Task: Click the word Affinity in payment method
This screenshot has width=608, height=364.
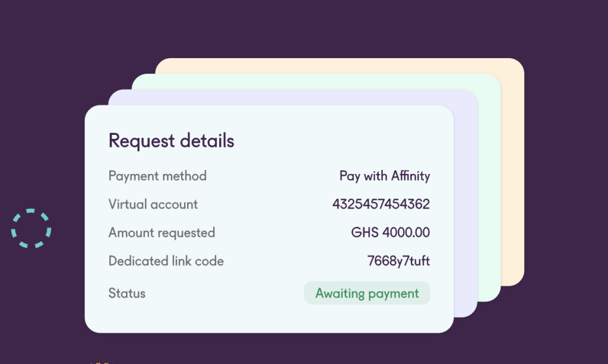Action: pyautogui.click(x=410, y=176)
